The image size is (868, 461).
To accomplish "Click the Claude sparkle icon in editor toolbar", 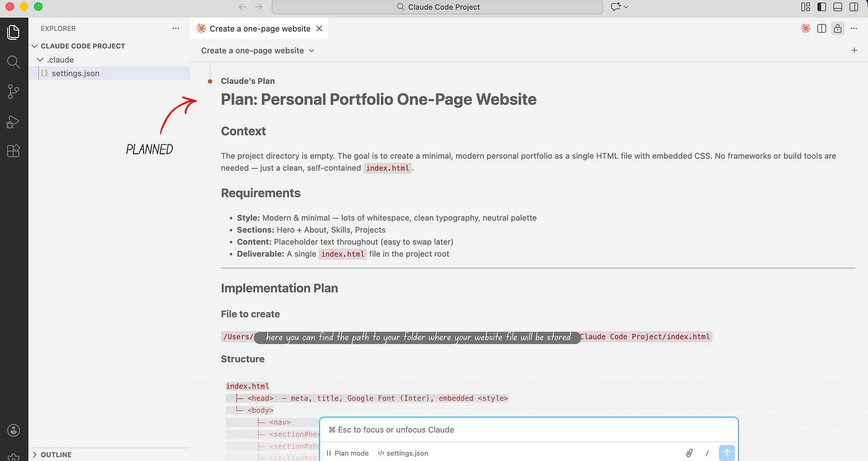I will pos(805,28).
